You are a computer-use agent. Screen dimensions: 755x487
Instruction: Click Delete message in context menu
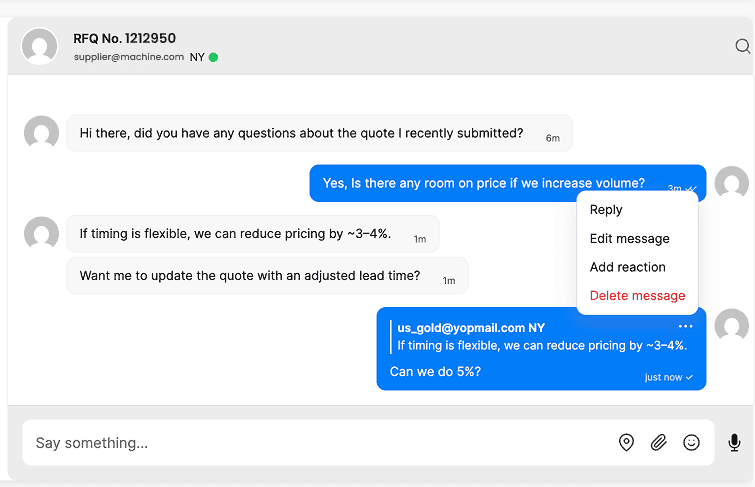(637, 296)
